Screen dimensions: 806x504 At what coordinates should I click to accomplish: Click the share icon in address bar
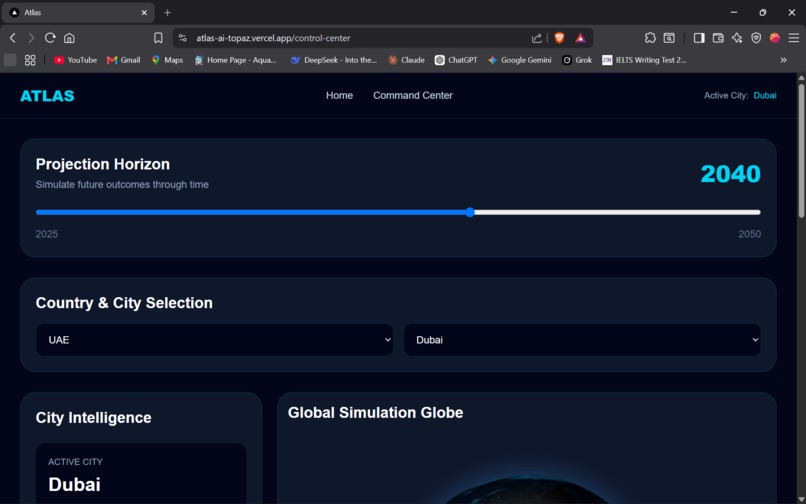click(537, 38)
